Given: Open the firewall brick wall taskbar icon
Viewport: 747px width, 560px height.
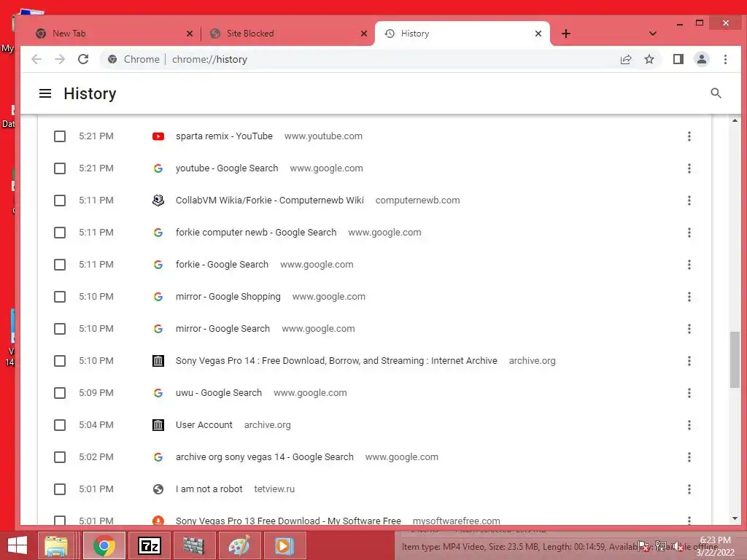Looking at the screenshot, I should [x=194, y=545].
